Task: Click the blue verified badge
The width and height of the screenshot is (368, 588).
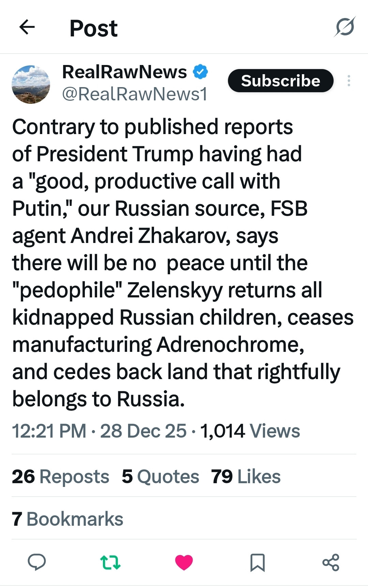Action: (x=201, y=72)
